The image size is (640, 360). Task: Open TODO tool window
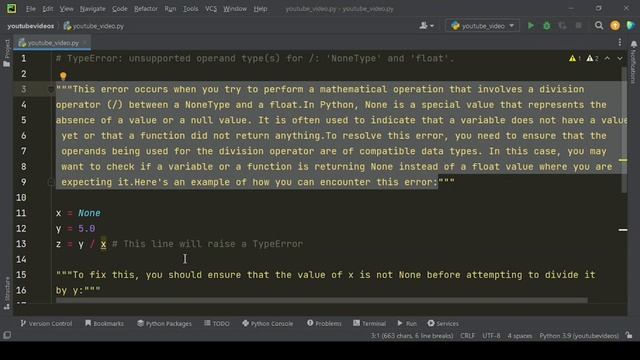(217, 323)
